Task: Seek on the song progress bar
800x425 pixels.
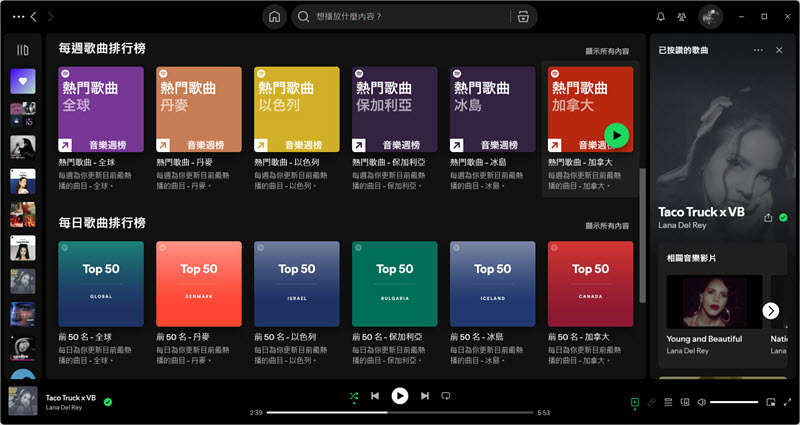Action: pyautogui.click(x=400, y=412)
